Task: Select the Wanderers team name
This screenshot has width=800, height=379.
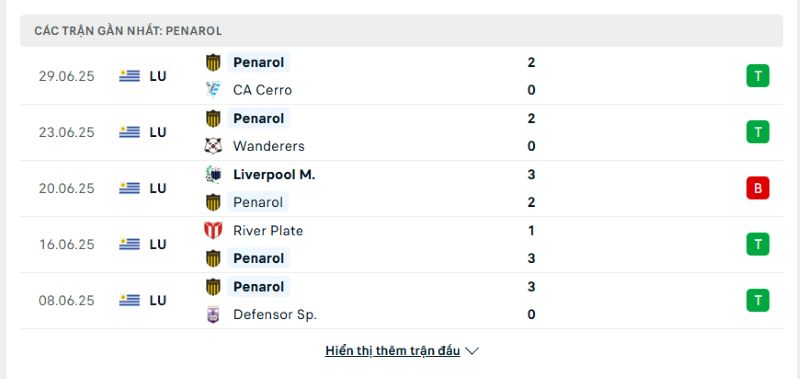Action: pos(268,146)
